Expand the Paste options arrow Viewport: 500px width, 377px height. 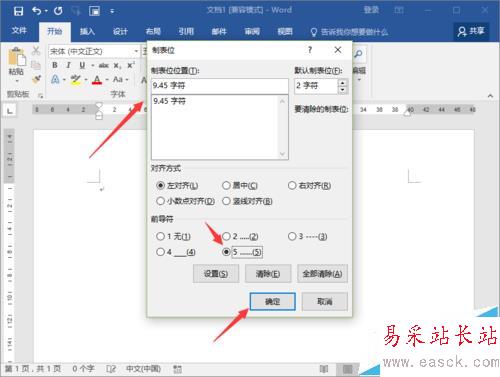[x=17, y=81]
